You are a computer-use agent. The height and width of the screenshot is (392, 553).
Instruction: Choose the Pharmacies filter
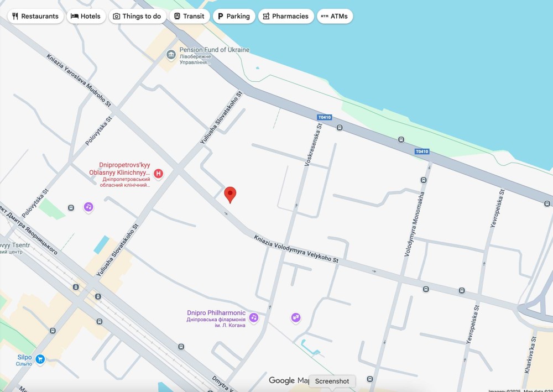tap(285, 16)
